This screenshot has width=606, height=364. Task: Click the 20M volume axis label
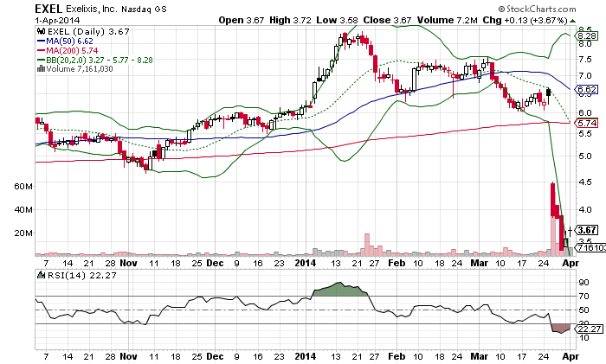(23, 233)
